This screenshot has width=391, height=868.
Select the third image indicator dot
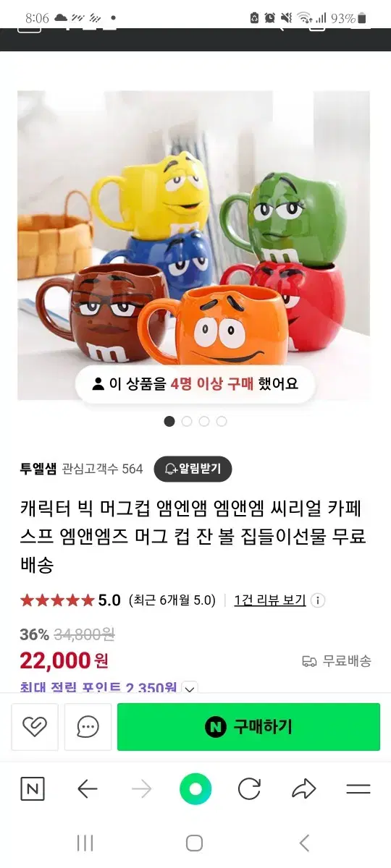(x=204, y=421)
